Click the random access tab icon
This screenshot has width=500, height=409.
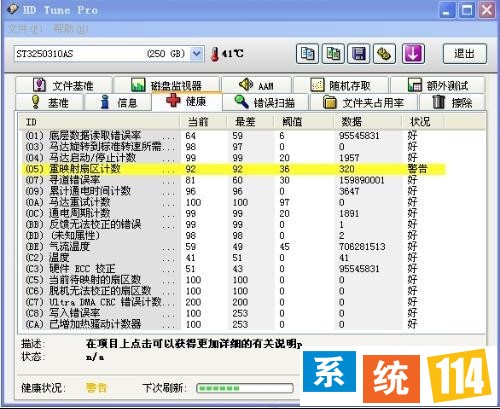coord(317,85)
